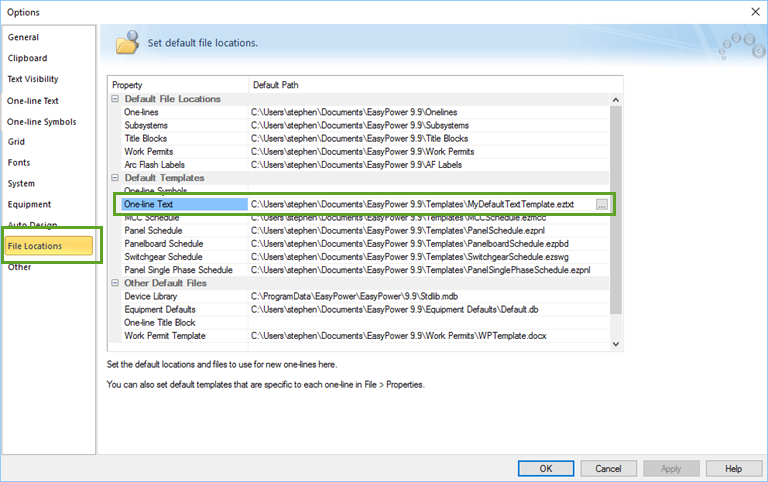Viewport: 768px width, 482px height.
Task: Click the PanelSchedule.ezpnl path value
Action: (398, 231)
